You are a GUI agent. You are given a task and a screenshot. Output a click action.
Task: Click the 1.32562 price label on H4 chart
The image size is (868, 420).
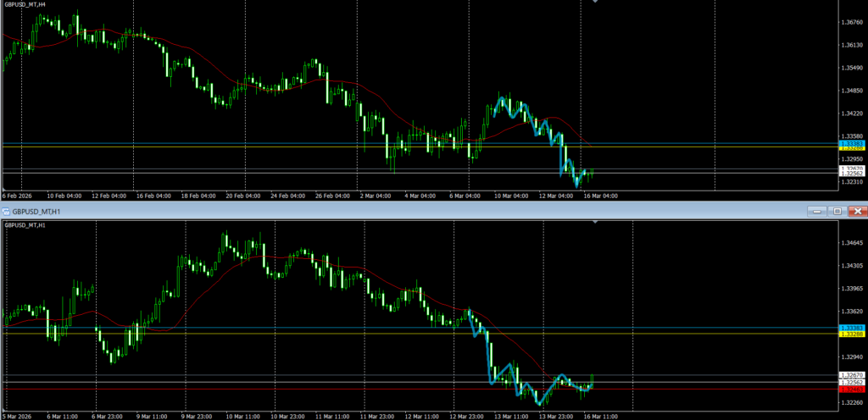pos(851,174)
